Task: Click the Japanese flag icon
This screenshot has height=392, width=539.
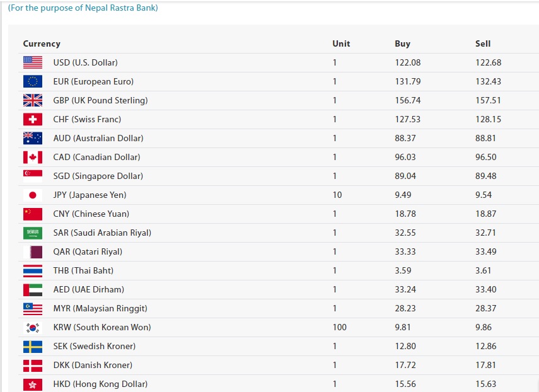Action: tap(33, 195)
